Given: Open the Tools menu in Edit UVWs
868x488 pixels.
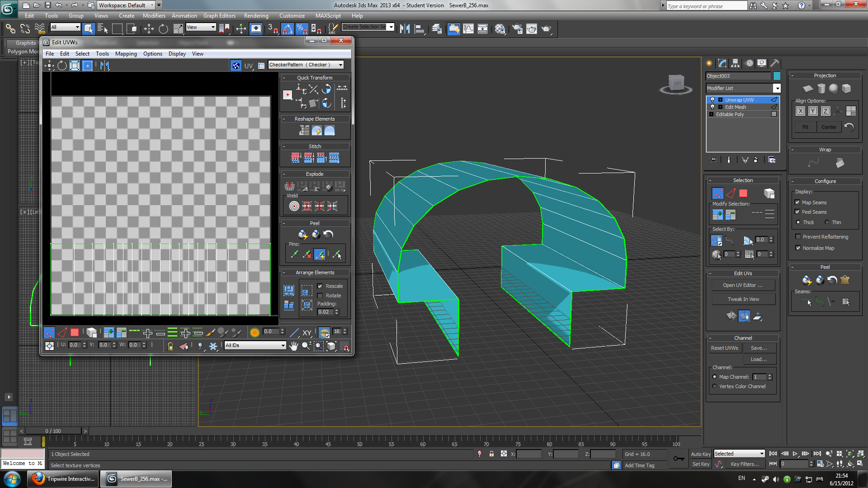Looking at the screenshot, I should [x=102, y=54].
